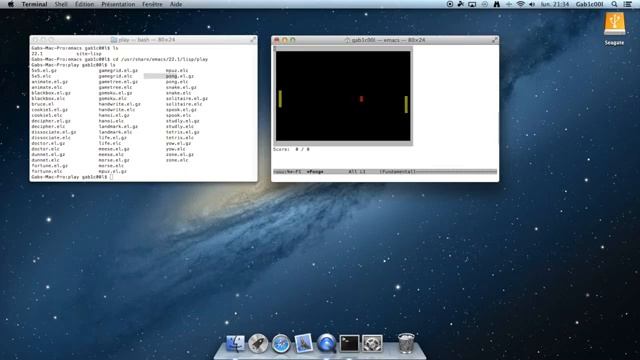
Task: Click pong.elc file name in listing
Action: (177, 82)
